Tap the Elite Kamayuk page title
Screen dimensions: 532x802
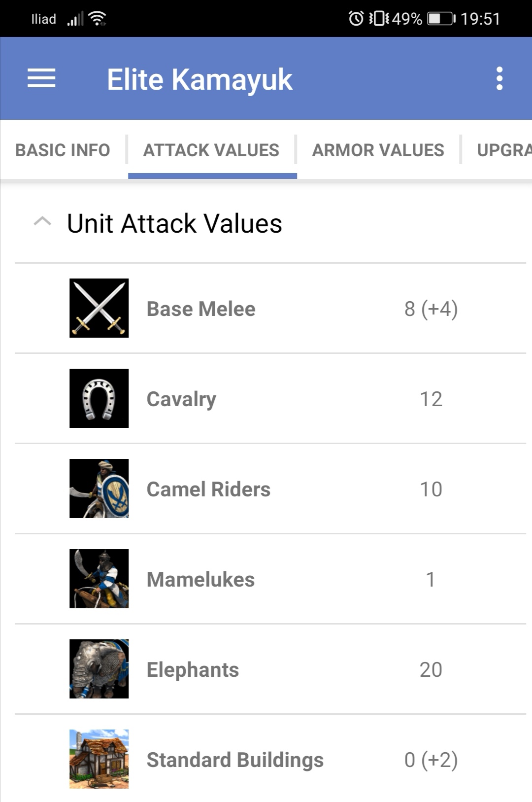click(199, 79)
